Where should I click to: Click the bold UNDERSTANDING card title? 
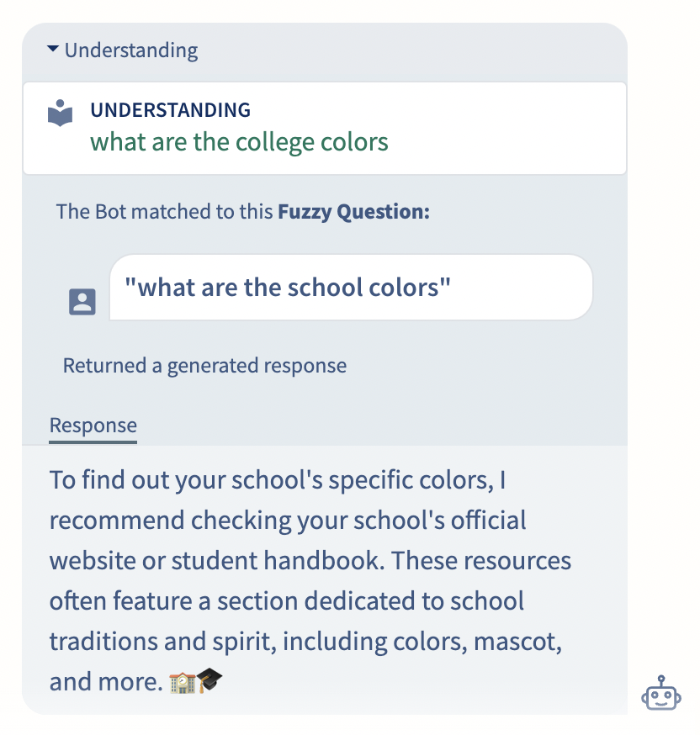coord(170,109)
